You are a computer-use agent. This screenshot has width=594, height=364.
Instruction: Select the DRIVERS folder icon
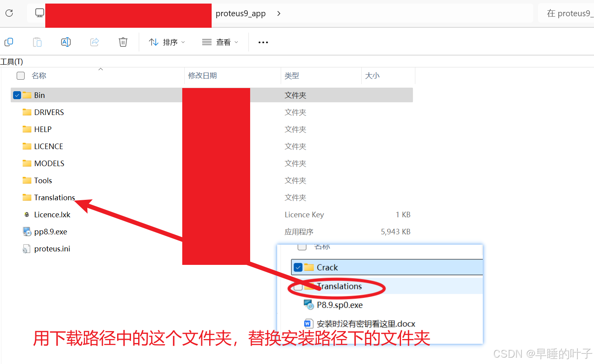(x=27, y=112)
